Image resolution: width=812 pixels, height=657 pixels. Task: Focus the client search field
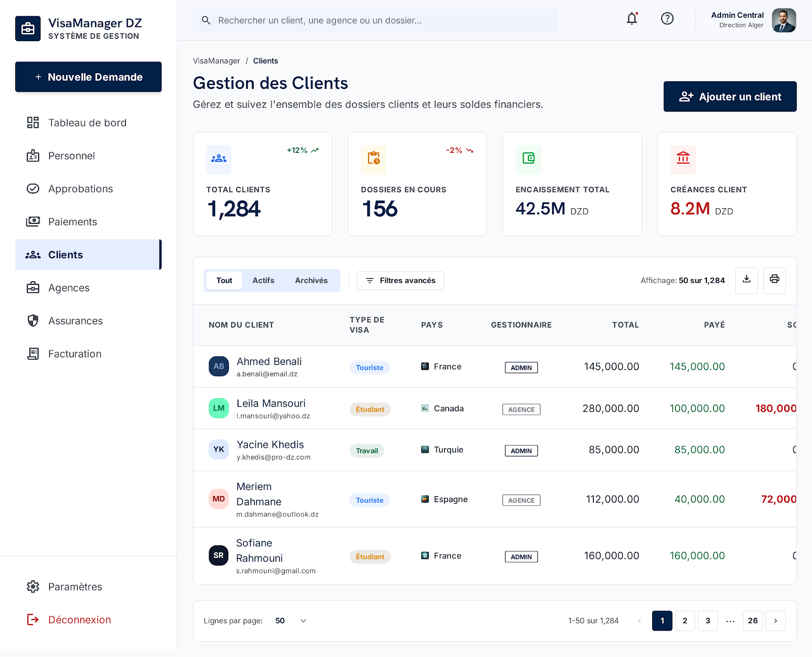click(376, 20)
